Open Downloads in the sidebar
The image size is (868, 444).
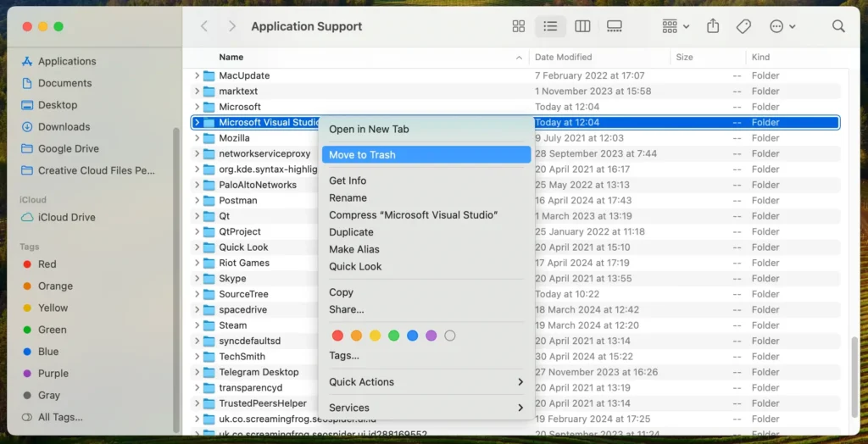[x=55, y=127]
